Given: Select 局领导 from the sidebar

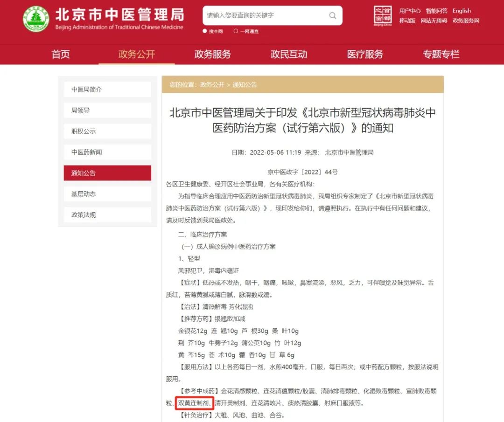Looking at the screenshot, I should (107, 110).
